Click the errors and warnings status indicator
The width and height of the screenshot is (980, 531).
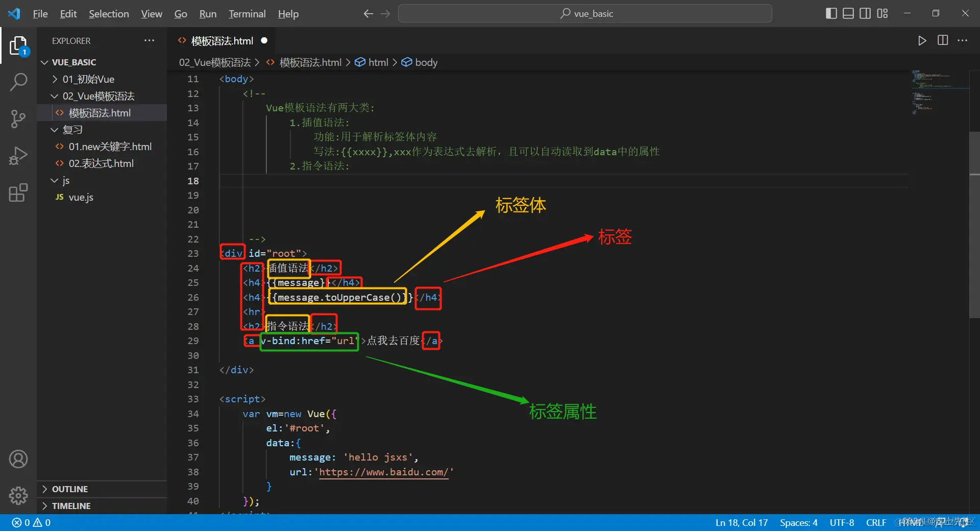coord(31,522)
